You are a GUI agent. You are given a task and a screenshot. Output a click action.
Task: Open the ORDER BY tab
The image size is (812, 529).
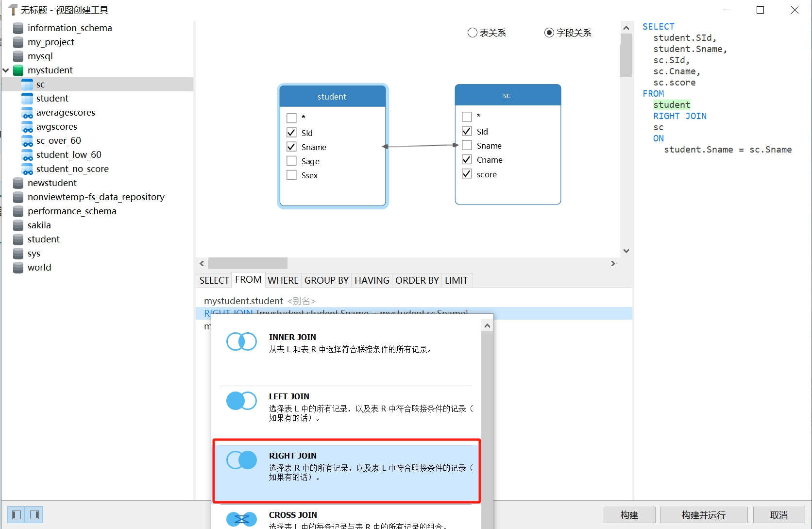417,280
